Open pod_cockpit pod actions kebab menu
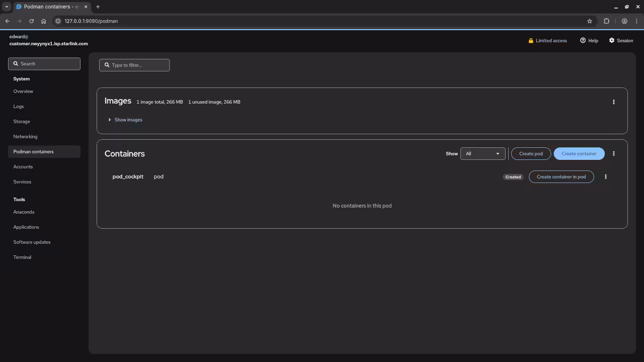This screenshot has width=644, height=362. (x=605, y=177)
